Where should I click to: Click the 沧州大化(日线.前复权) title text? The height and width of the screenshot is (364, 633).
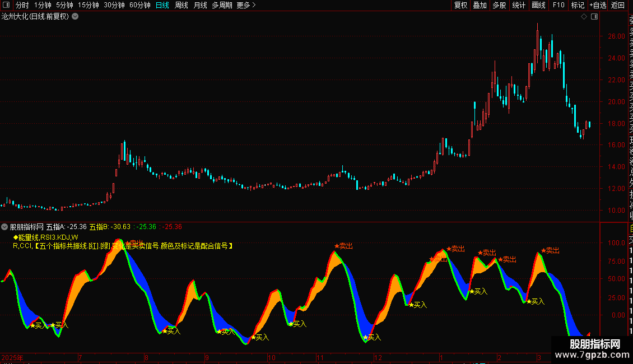pos(35,17)
